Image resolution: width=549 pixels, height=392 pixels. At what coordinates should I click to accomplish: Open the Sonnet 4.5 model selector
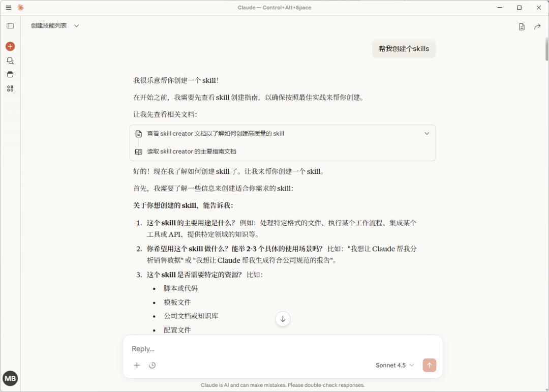tap(394, 365)
